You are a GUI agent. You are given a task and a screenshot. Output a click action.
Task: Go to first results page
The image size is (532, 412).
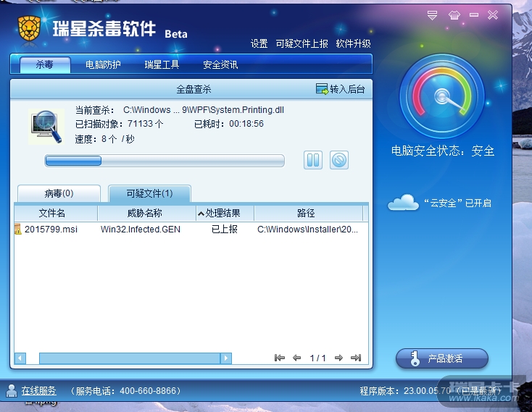(x=280, y=358)
